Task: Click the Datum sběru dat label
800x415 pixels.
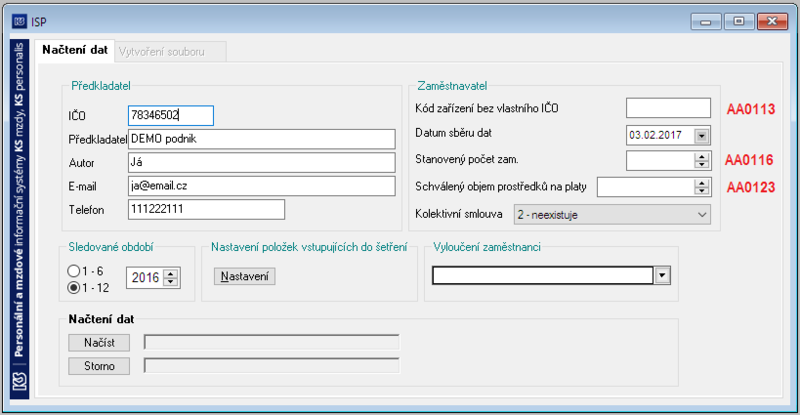Action: pyautogui.click(x=454, y=133)
